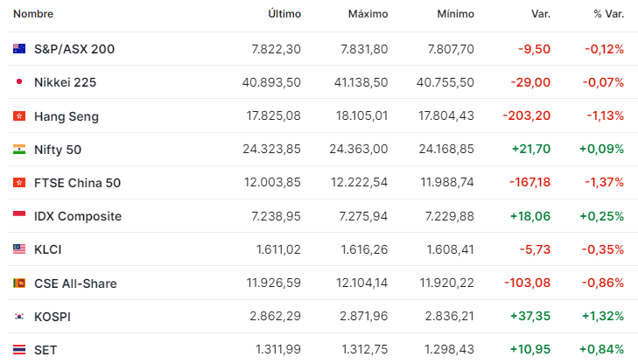This screenshot has height=364, width=638.
Task: Click the flag icon next to FTSE China 50
Action: point(19,183)
